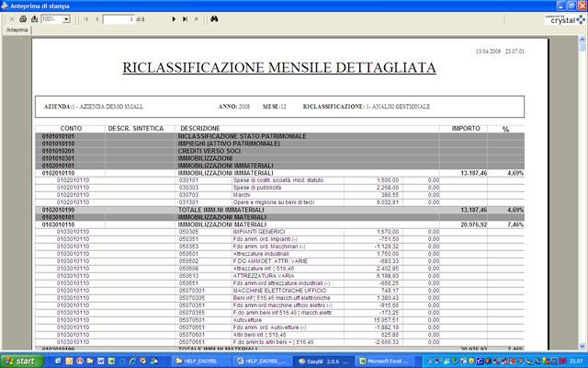Open the 100% zoom dropdown
The width and height of the screenshot is (588, 368).
coord(66,19)
